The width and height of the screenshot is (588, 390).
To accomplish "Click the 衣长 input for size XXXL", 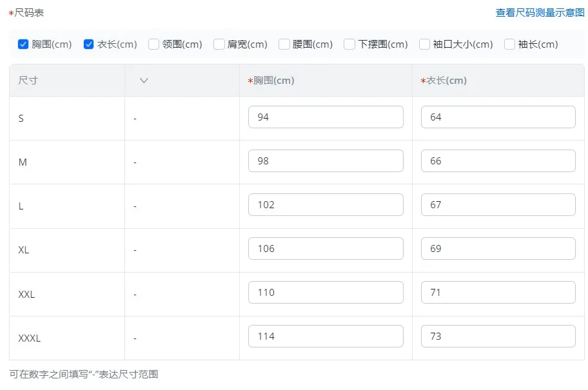I will coord(498,336).
